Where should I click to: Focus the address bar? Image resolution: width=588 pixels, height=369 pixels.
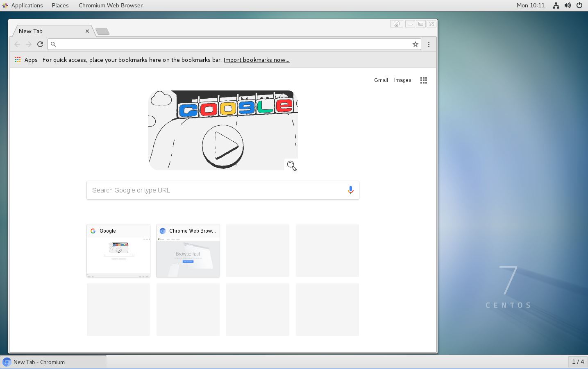234,44
